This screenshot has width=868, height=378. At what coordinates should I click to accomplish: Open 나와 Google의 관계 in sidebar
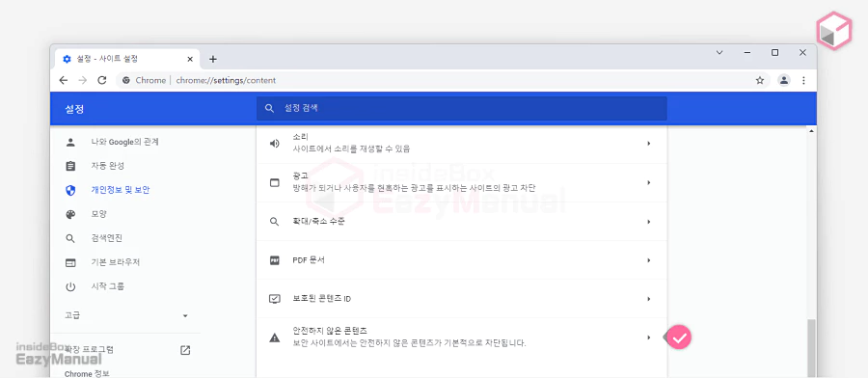(x=125, y=142)
